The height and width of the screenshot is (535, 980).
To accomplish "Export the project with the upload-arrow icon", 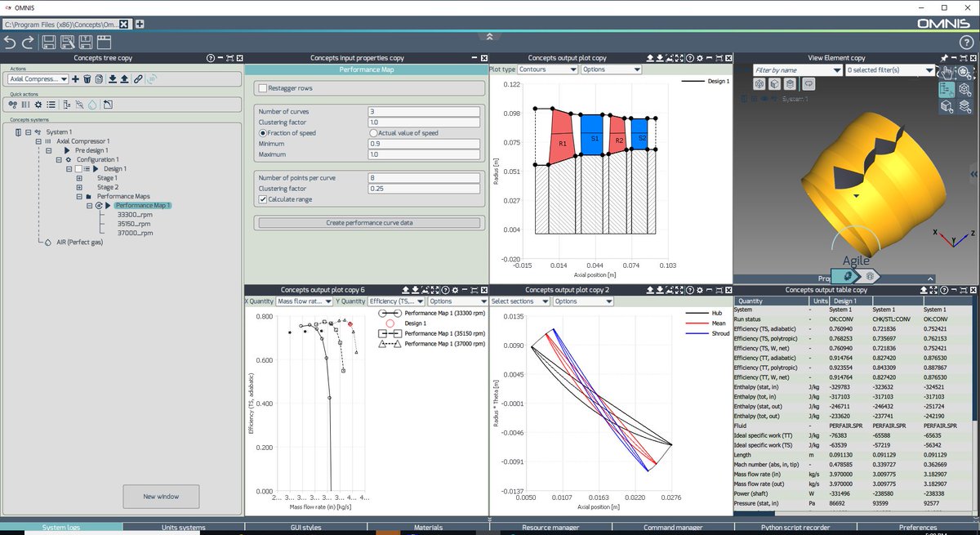I will click(124, 78).
